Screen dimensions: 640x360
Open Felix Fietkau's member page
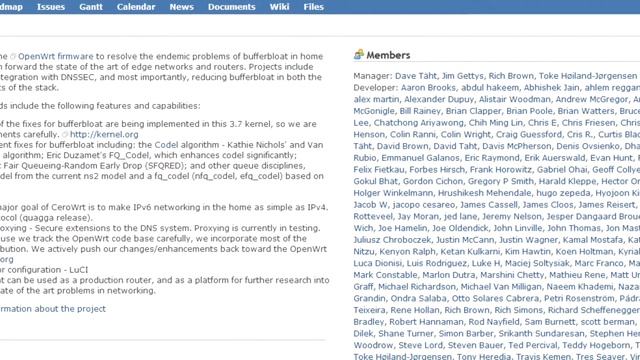379,170
